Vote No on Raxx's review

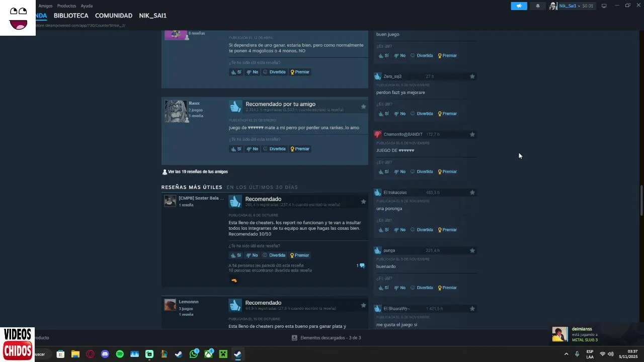(x=252, y=149)
